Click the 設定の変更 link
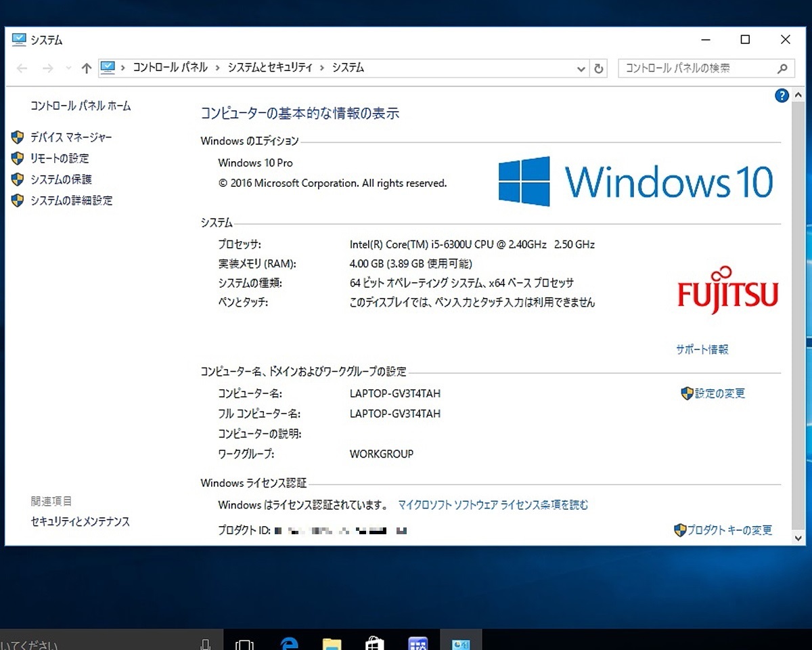The image size is (812, 650). coord(720,393)
